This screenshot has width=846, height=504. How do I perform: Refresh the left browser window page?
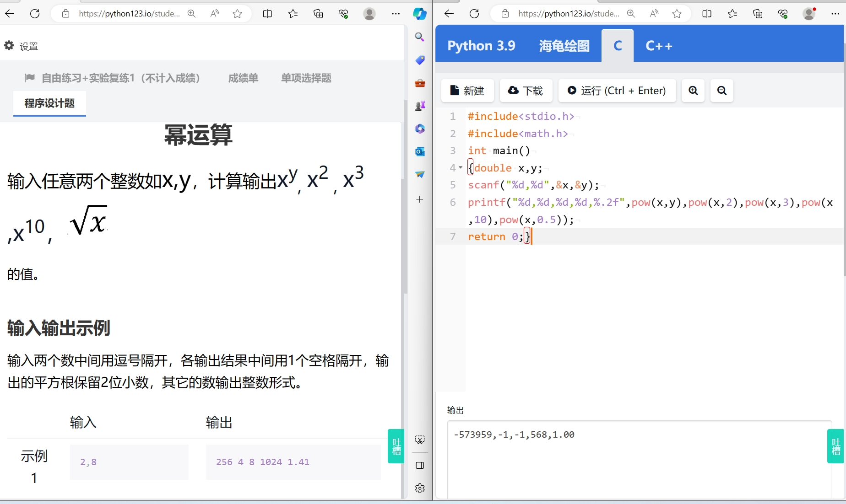click(35, 14)
